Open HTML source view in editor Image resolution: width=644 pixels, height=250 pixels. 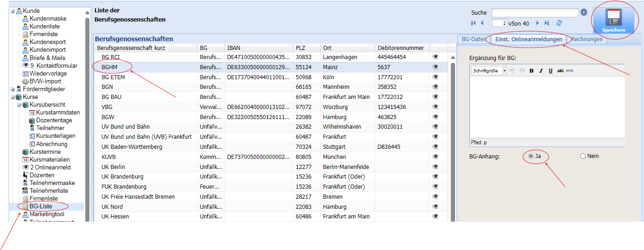coord(570,71)
